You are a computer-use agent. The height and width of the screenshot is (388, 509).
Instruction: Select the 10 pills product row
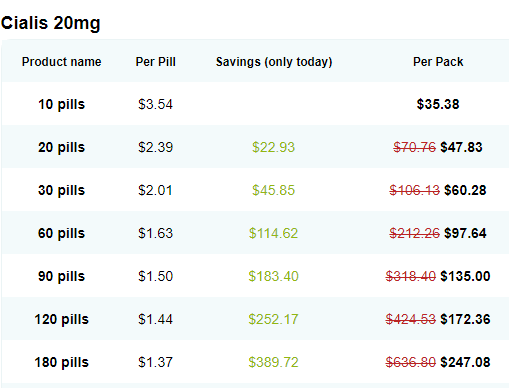pos(255,104)
